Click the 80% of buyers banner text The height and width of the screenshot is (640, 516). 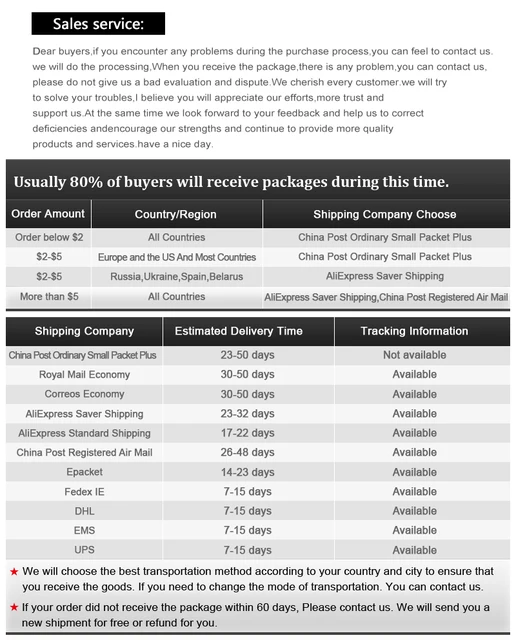click(x=231, y=182)
